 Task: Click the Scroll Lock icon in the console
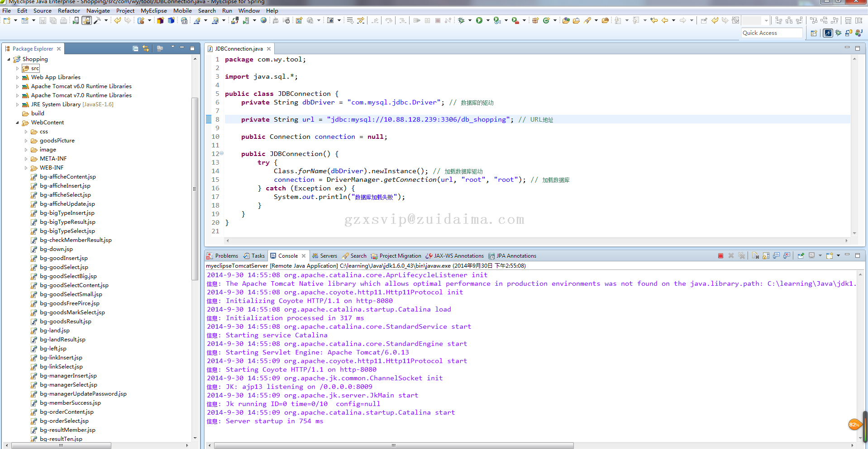coord(766,256)
